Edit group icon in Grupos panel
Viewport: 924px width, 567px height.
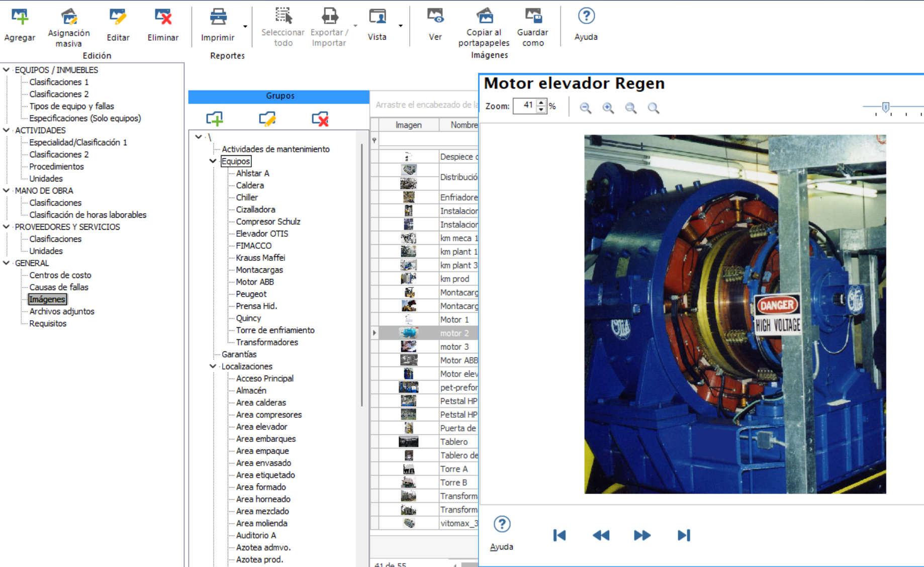[267, 119]
